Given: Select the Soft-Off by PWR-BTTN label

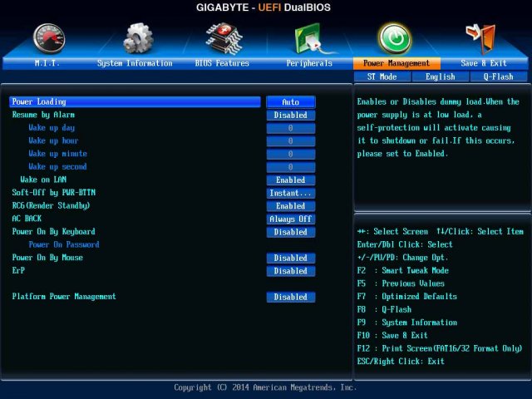Looking at the screenshot, I should 53,192.
